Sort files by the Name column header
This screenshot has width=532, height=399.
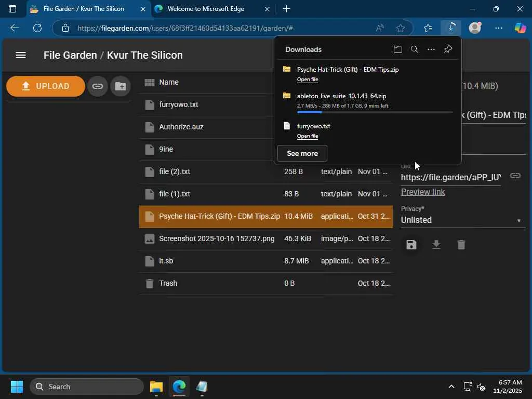coord(169,83)
